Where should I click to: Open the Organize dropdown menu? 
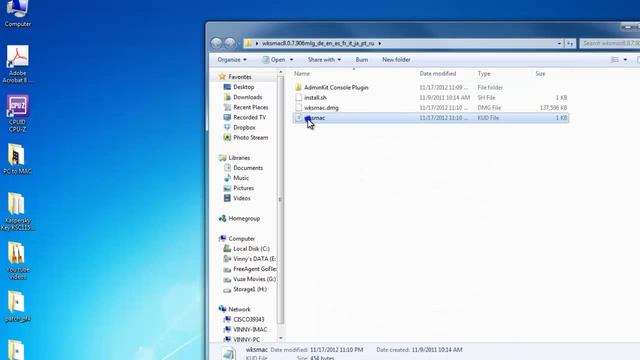click(x=232, y=60)
